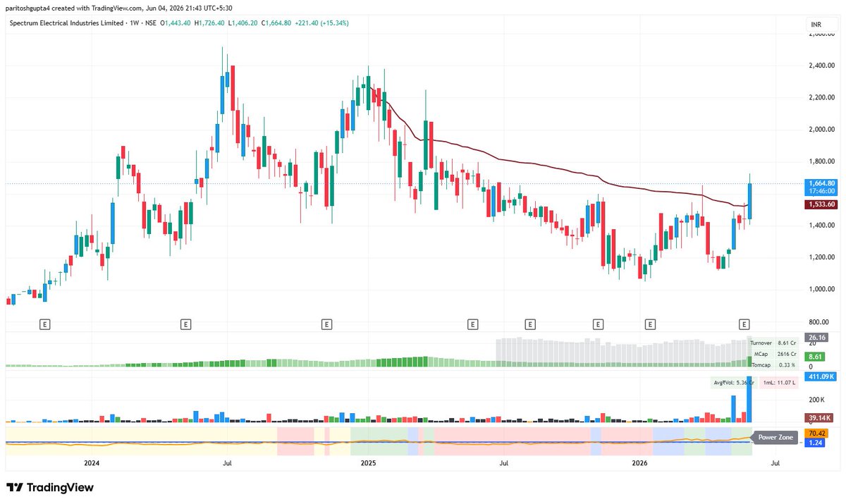Click the 1,000.00 price axis label
846x504 pixels.
point(821,289)
